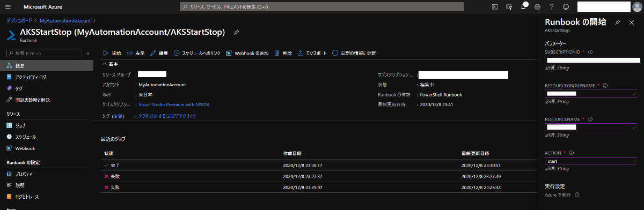Click the SUBSCRIPTIONID input field
The image size is (644, 210).
592,61
